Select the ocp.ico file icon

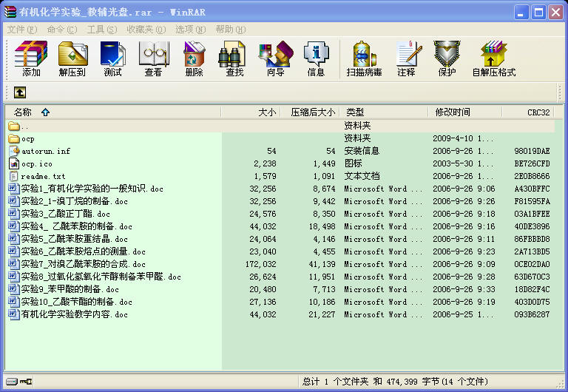click(14, 163)
